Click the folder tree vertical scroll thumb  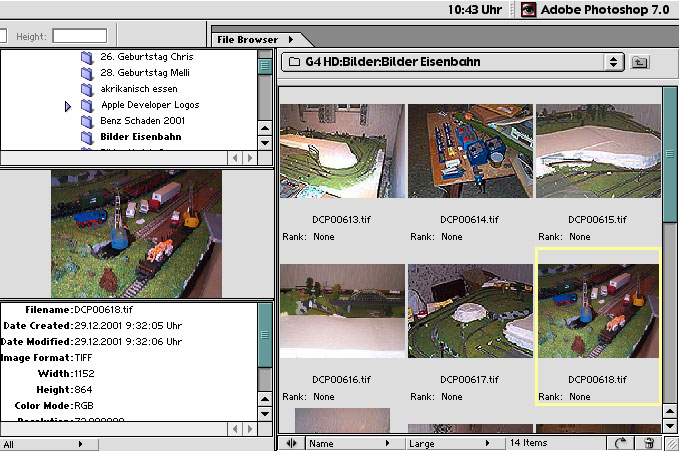265,66
